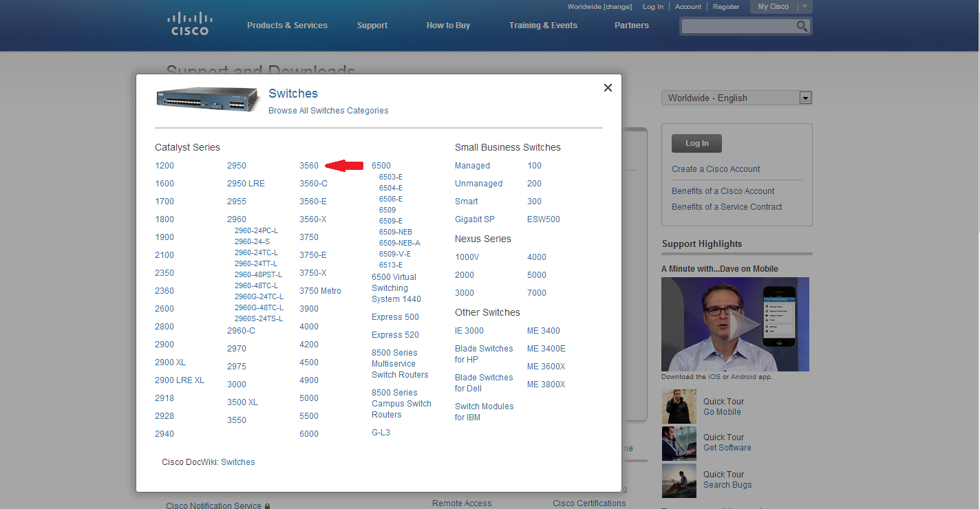Viewport: 980px width, 509px height.
Task: Open the Partners menu
Action: [x=632, y=25]
